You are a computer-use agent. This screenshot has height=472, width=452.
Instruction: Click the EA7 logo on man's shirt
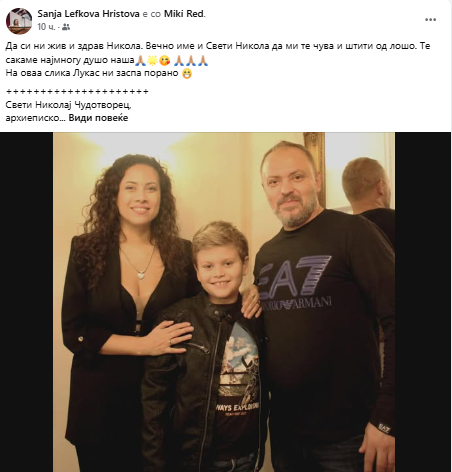[x=295, y=276]
